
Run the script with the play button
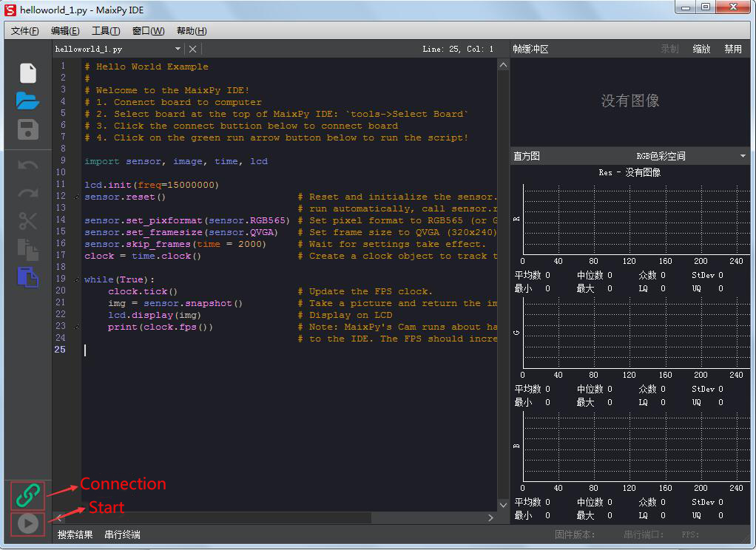tap(28, 523)
